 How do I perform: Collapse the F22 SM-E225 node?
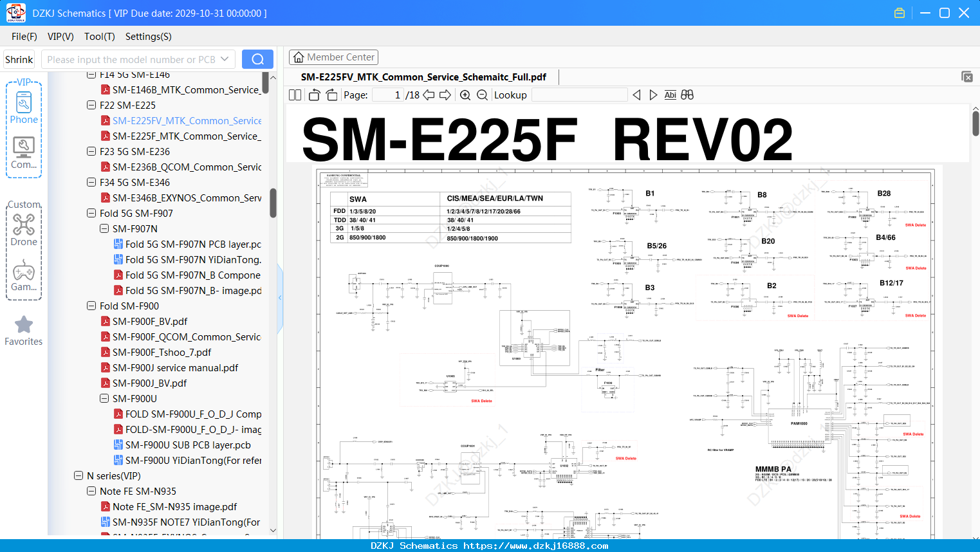pos(91,106)
